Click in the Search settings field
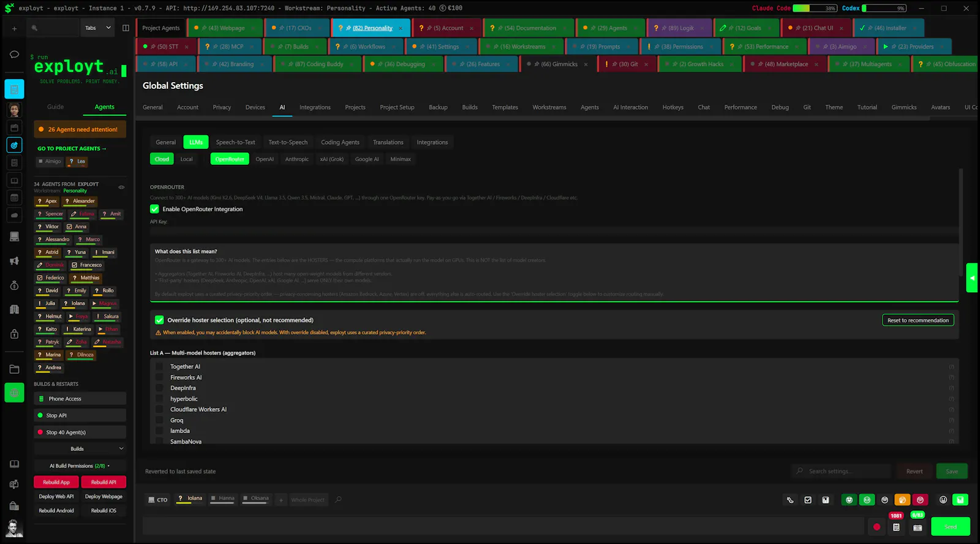Screen dimensions: 980x544 [x=841, y=471]
